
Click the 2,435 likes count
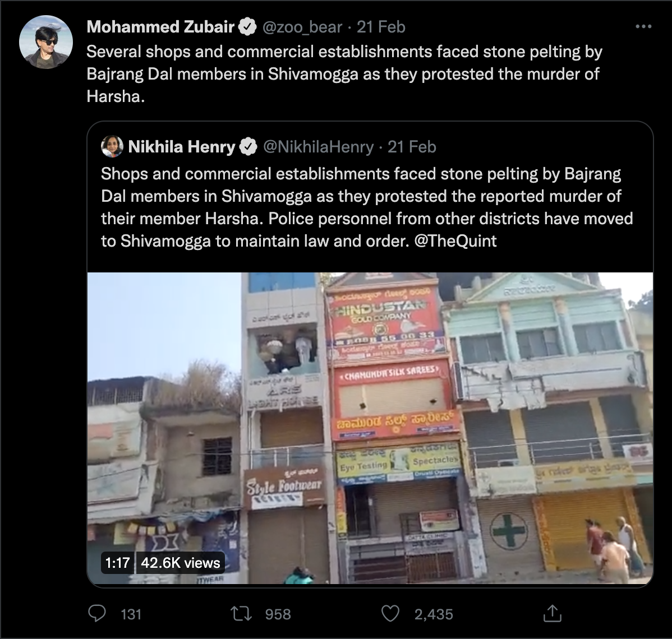click(434, 614)
